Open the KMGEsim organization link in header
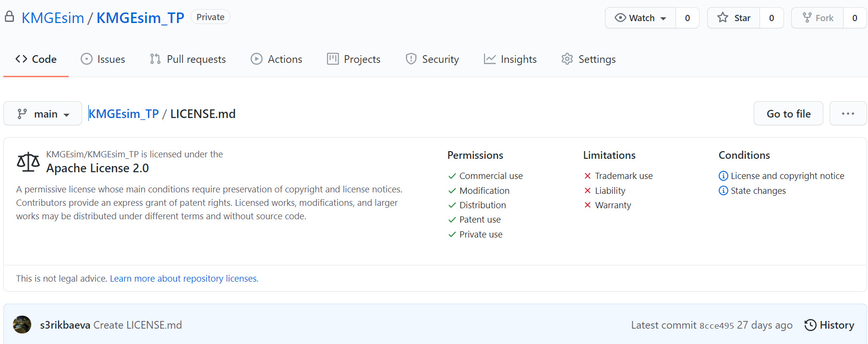 coord(53,18)
